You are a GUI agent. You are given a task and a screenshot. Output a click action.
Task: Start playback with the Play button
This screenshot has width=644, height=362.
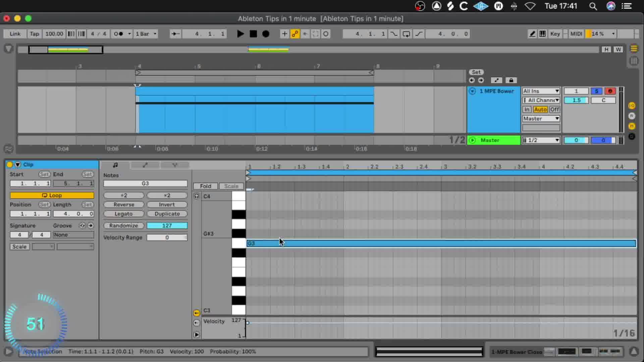pos(240,34)
